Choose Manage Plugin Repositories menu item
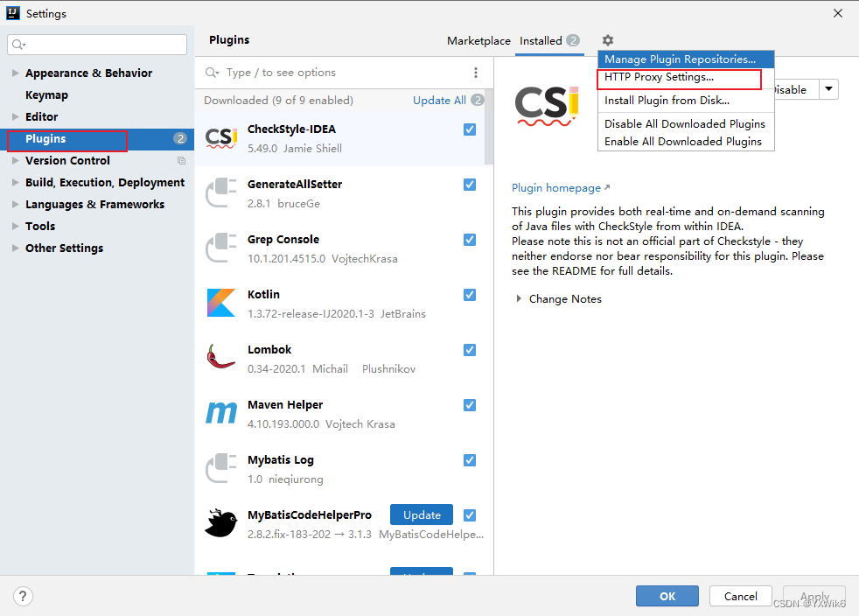The width and height of the screenshot is (859, 616). point(686,59)
